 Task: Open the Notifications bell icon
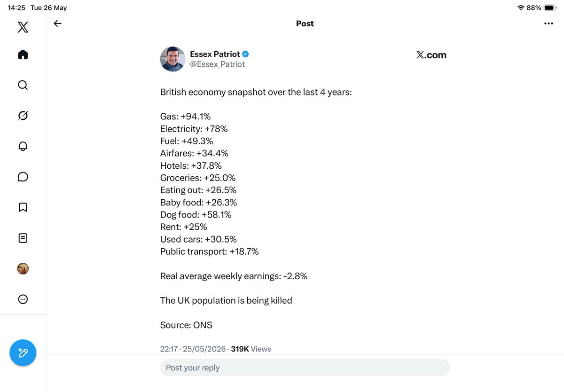pos(23,146)
